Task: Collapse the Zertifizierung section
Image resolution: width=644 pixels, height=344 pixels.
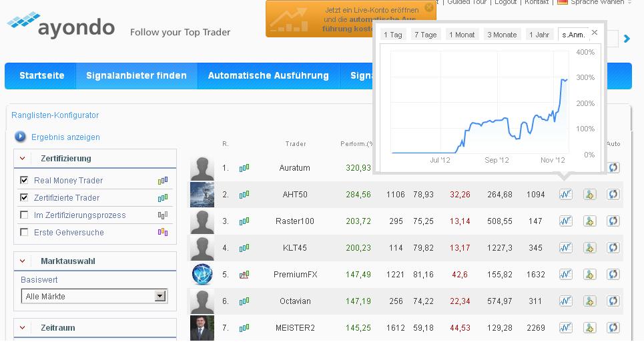Action: click(22, 159)
